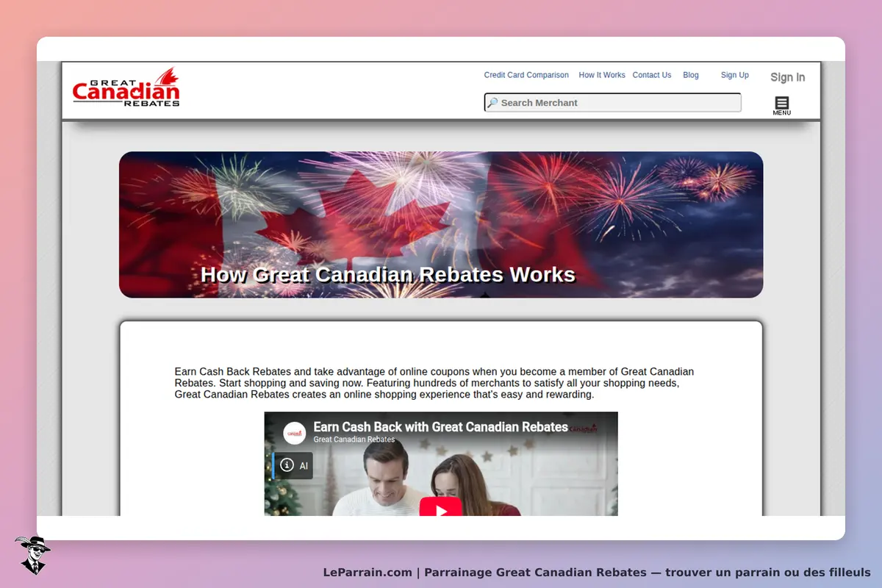
Task: Click the Sign Up link
Action: coord(735,75)
